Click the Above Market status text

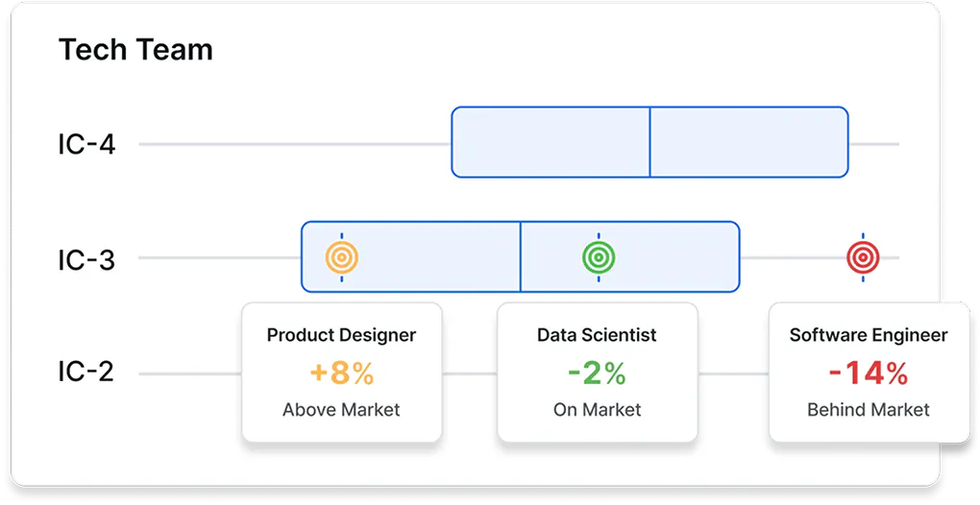coord(341,410)
